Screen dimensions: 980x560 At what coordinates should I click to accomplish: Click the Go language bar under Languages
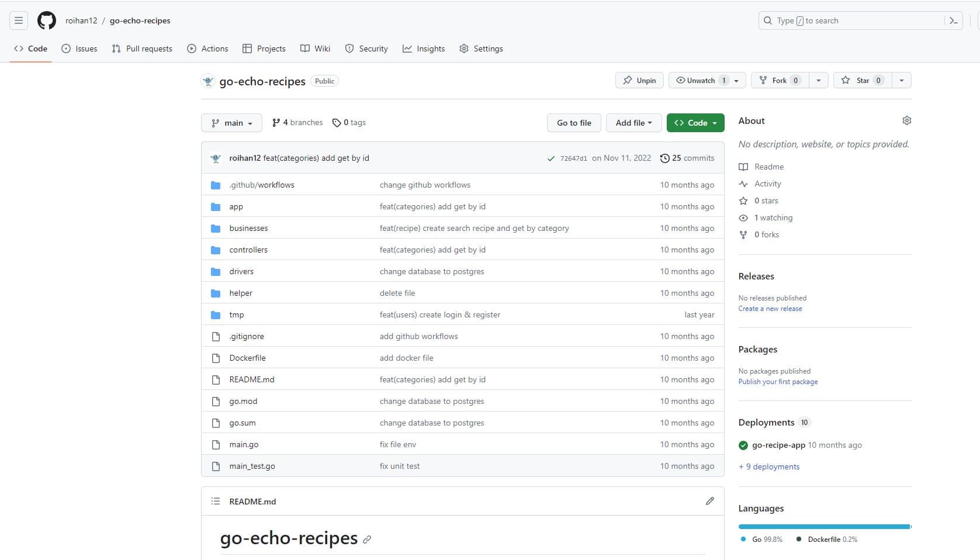pyautogui.click(x=818, y=527)
